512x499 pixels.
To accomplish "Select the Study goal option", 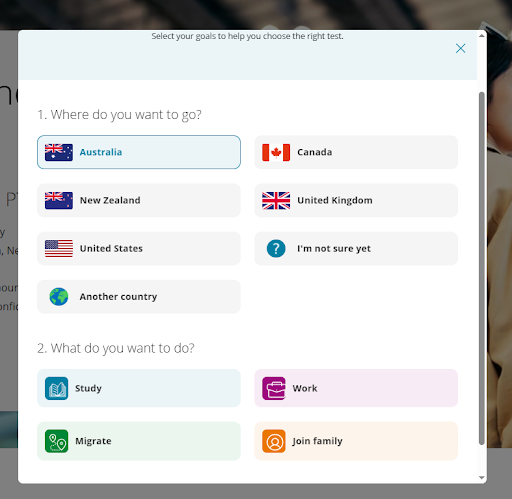I will click(139, 388).
